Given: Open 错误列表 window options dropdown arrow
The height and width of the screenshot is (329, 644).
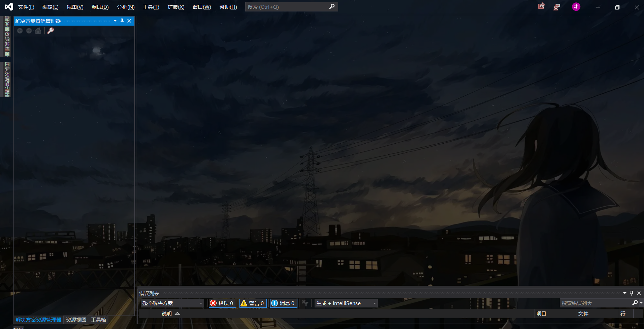Looking at the screenshot, I should 625,293.
